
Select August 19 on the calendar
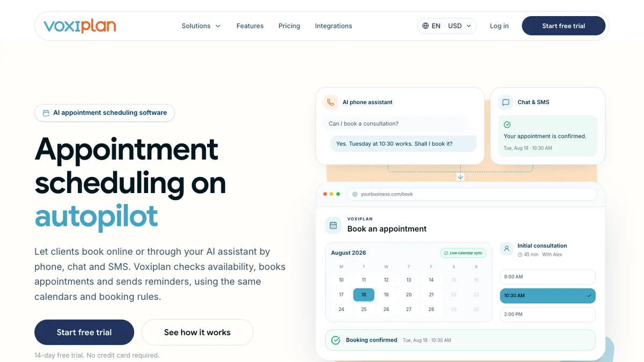click(386, 294)
